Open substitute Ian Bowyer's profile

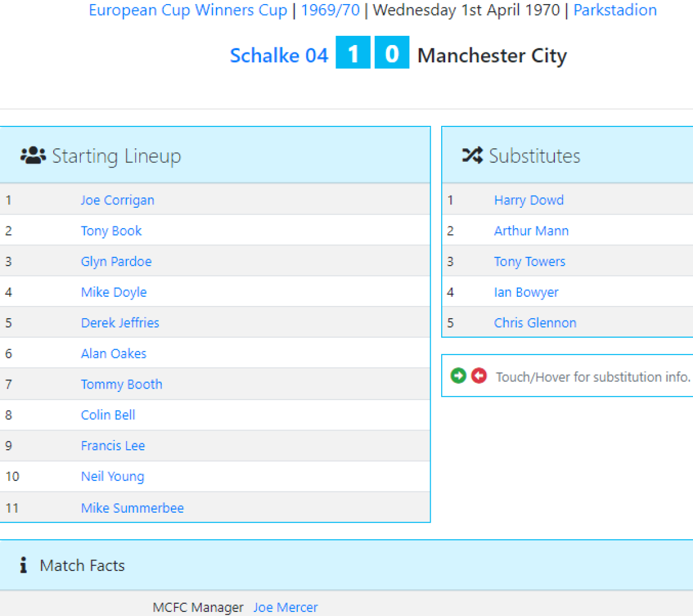click(x=526, y=292)
